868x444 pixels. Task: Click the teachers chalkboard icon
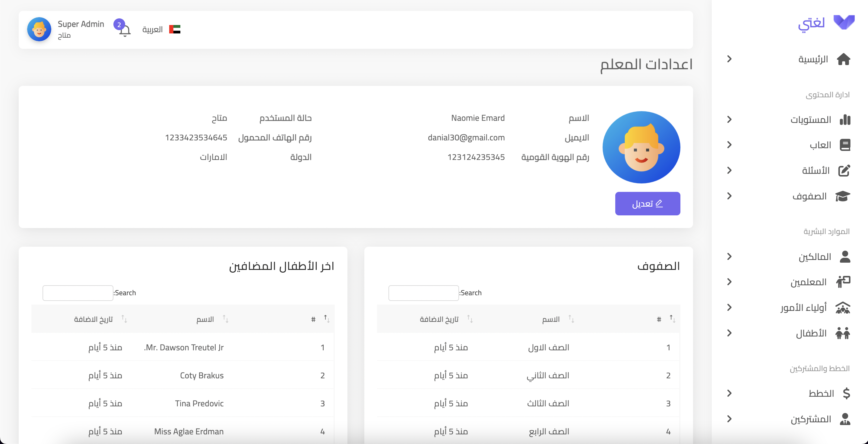843,282
